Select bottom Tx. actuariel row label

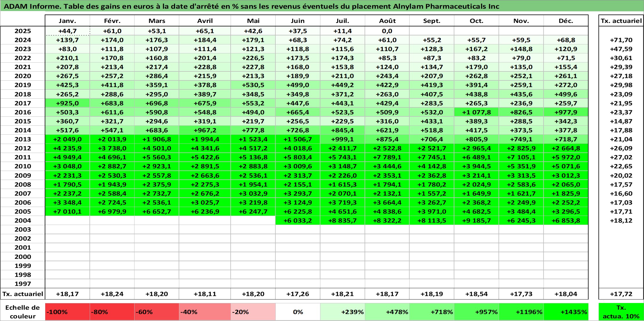(23, 294)
